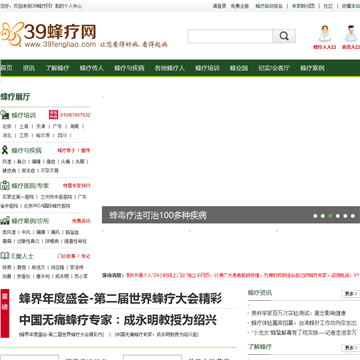
Task: Open 资讯 in the navigation bar
Action: pyautogui.click(x=29, y=68)
